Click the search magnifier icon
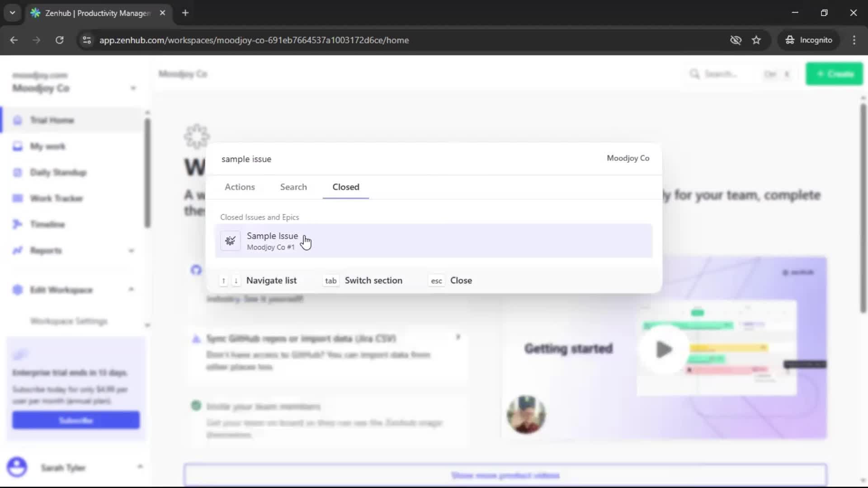The height and width of the screenshot is (488, 868). coord(696,74)
